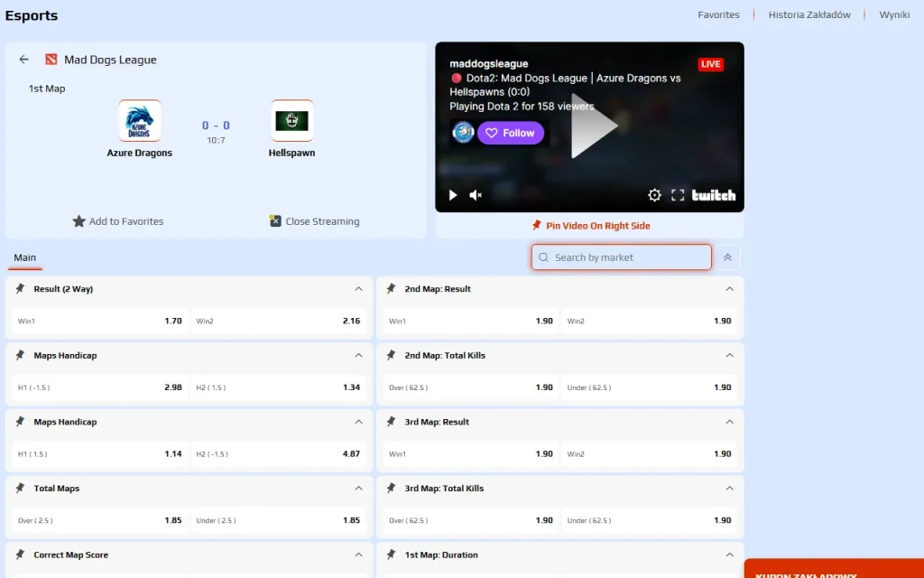Collapse the 2nd Map: Result market
This screenshot has height=578, width=924.
[x=729, y=289]
